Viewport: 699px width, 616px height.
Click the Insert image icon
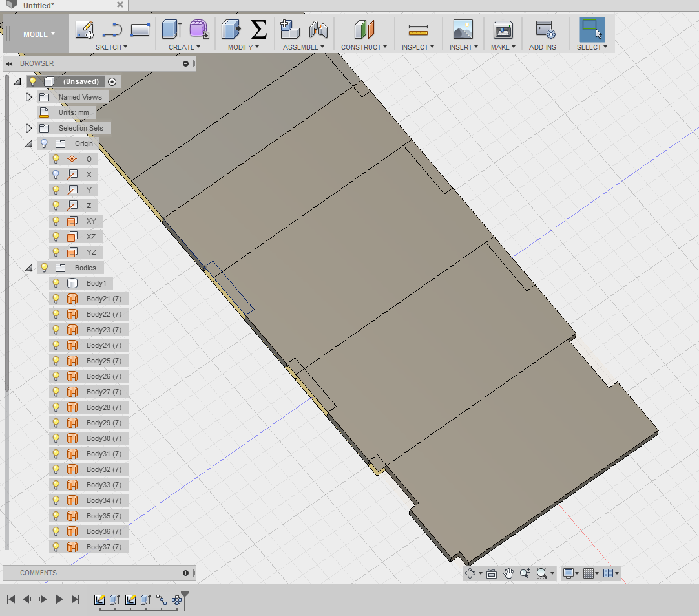tap(463, 30)
